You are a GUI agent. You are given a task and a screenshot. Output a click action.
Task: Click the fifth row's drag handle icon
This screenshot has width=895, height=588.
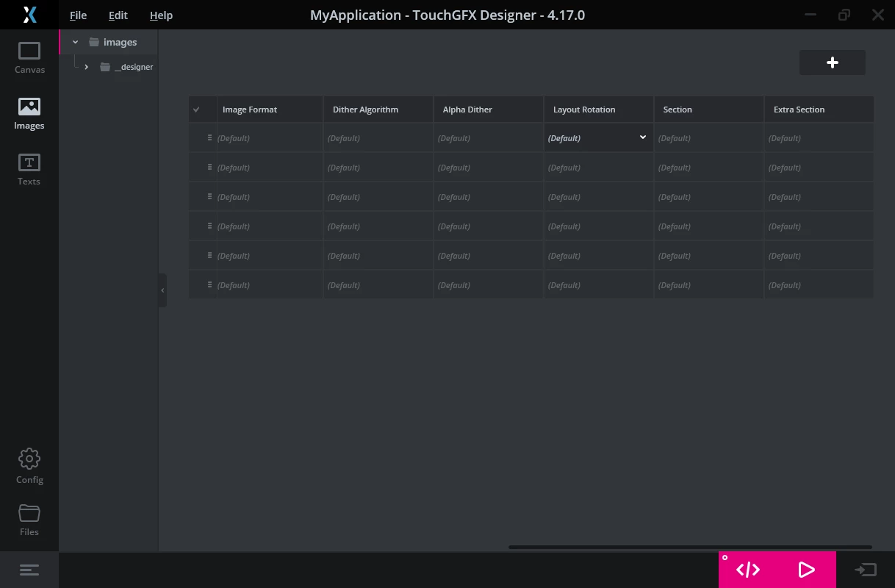tap(209, 255)
